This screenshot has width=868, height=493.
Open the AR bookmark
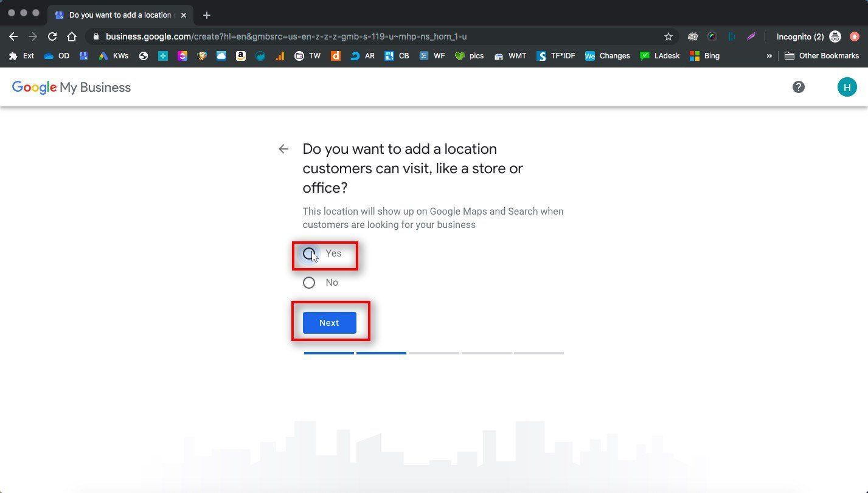[363, 56]
